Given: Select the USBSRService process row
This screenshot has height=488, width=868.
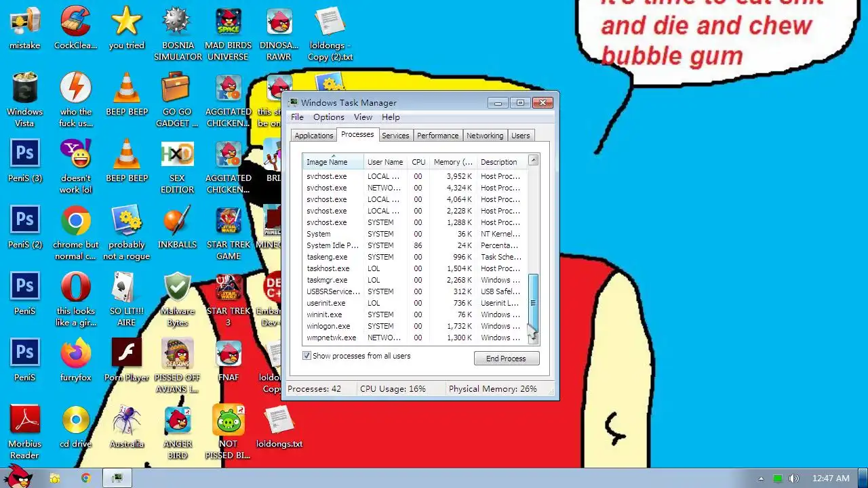Looking at the screenshot, I should [x=415, y=291].
